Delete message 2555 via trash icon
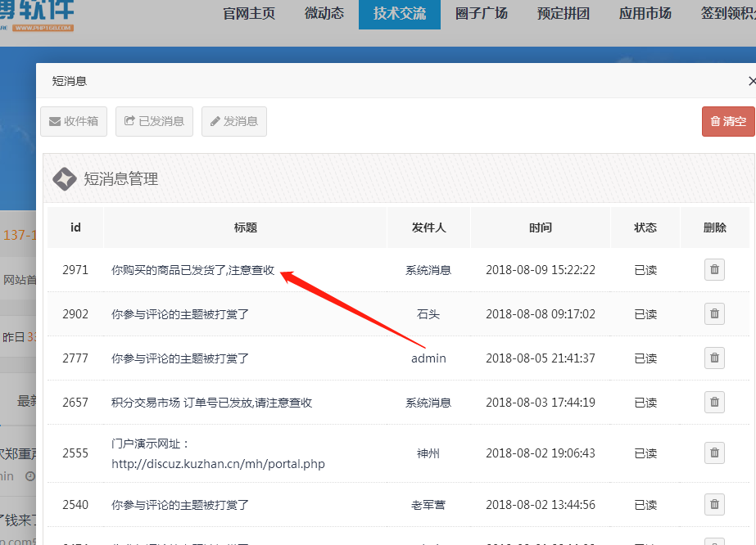This screenshot has width=756, height=545. [714, 453]
